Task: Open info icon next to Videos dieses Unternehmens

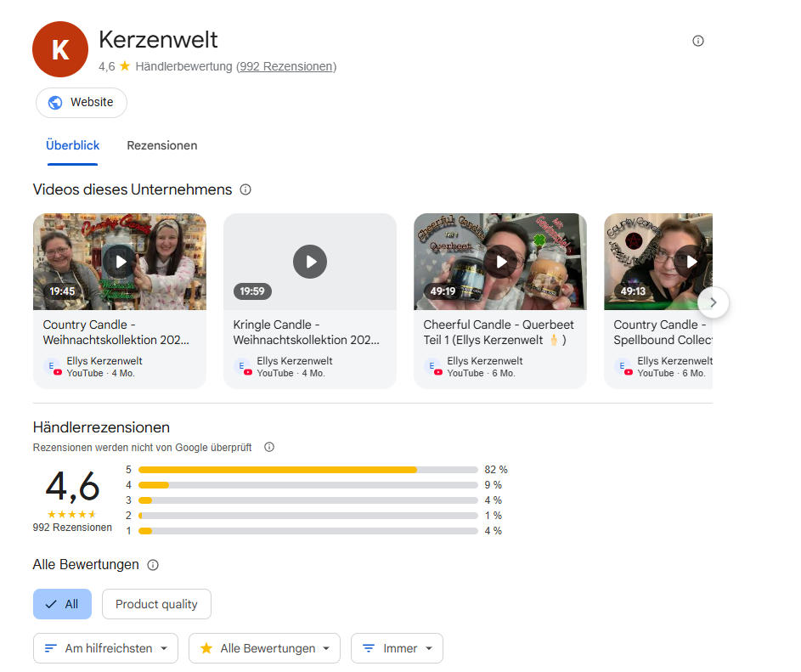Action: tap(245, 189)
